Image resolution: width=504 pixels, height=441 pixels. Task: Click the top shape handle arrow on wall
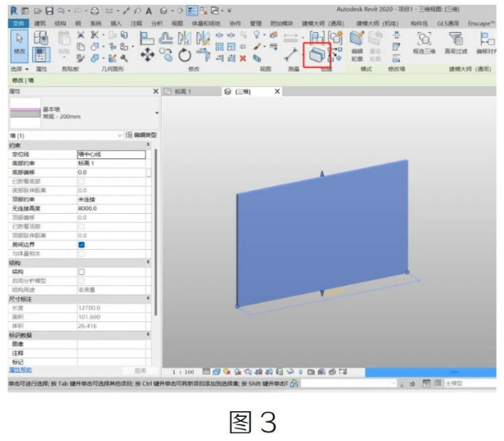coord(322,174)
